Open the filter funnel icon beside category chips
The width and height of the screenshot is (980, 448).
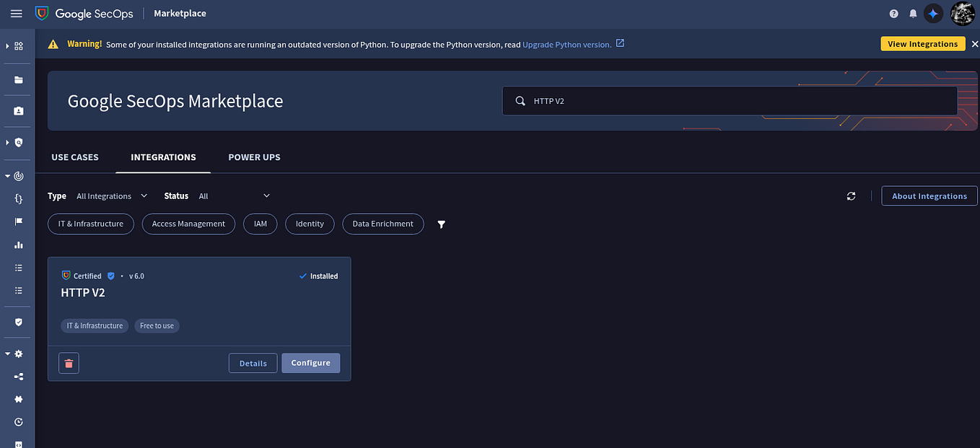point(441,224)
